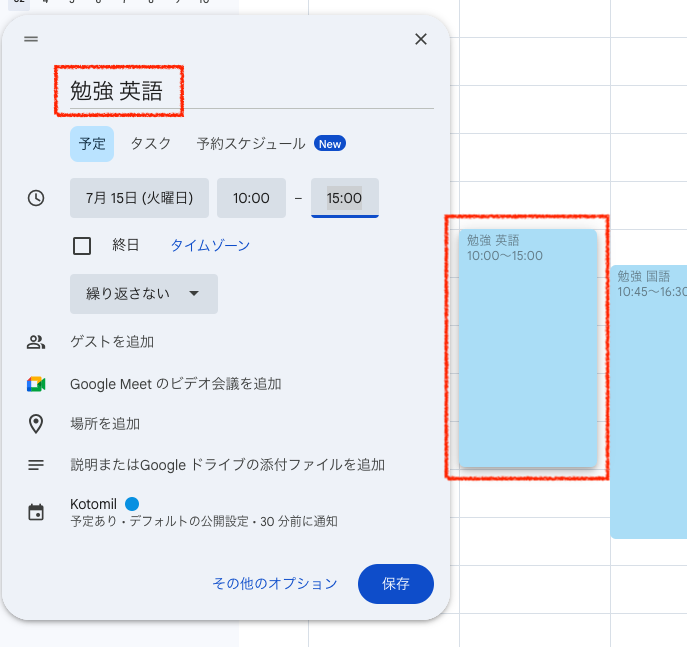
Task: Add guests via ゲストを追加 field
Action: (x=112, y=342)
